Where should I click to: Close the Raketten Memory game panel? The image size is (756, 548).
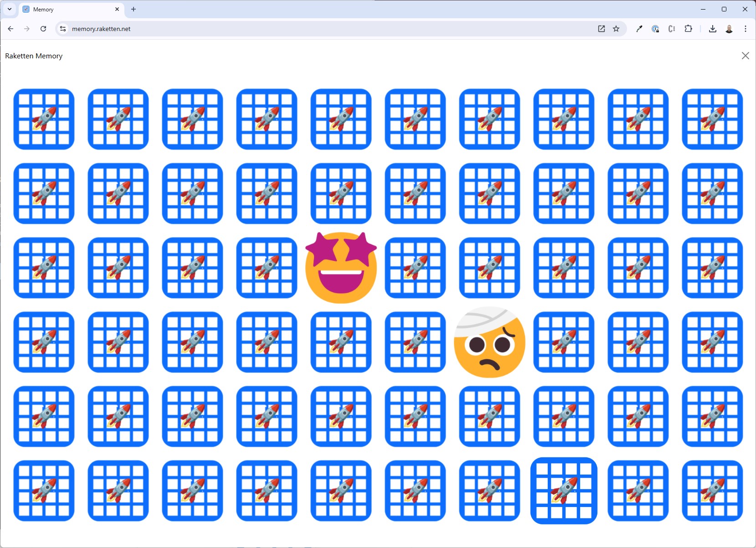(745, 56)
